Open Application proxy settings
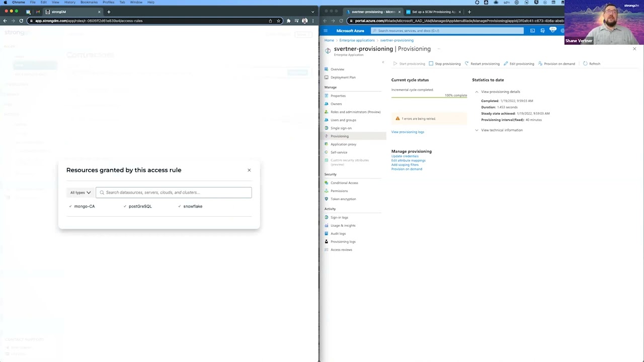The height and width of the screenshot is (362, 644). point(343,144)
